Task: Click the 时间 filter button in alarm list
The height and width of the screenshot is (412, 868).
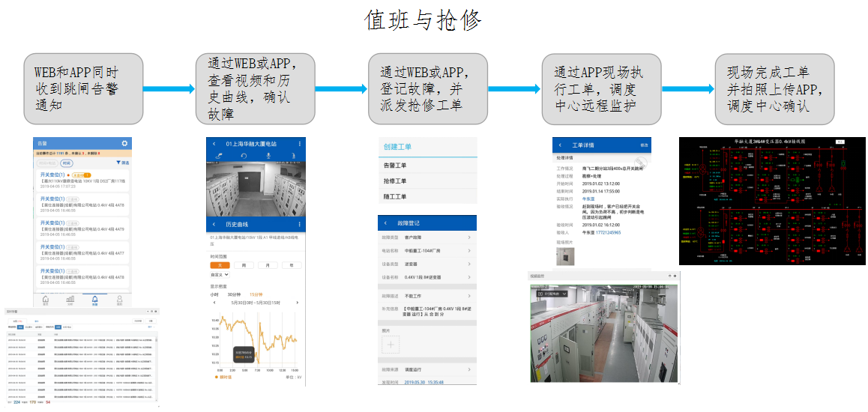Action: (67, 163)
